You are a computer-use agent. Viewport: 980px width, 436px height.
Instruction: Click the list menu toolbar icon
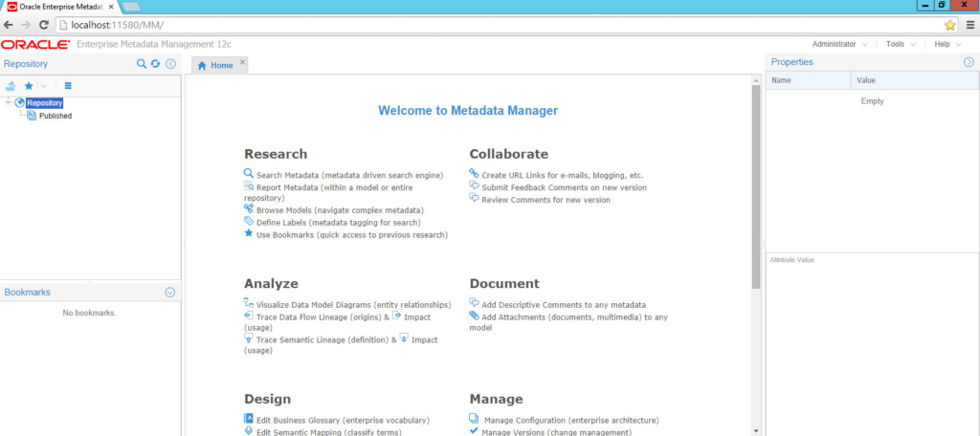[x=68, y=86]
